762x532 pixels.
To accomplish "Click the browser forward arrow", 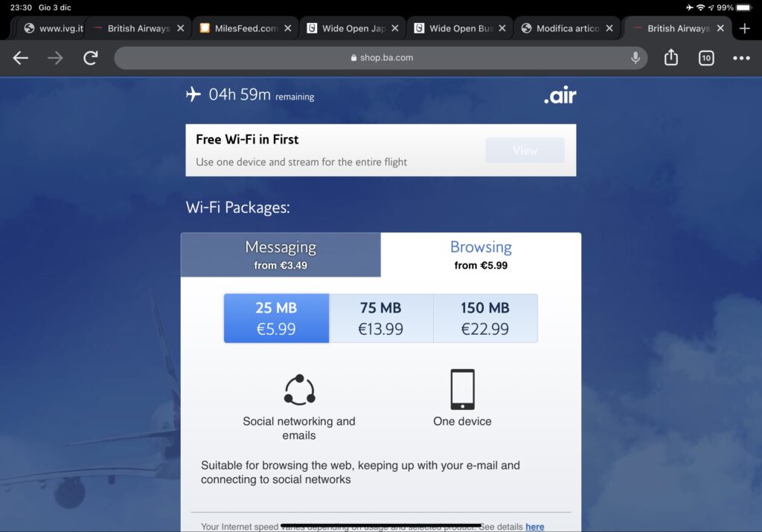I will point(55,58).
